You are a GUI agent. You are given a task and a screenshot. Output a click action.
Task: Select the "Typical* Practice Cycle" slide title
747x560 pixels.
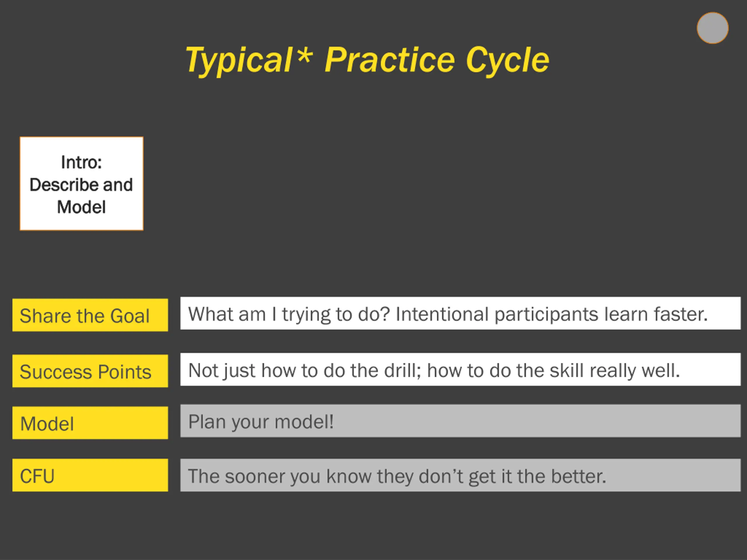coord(367,60)
